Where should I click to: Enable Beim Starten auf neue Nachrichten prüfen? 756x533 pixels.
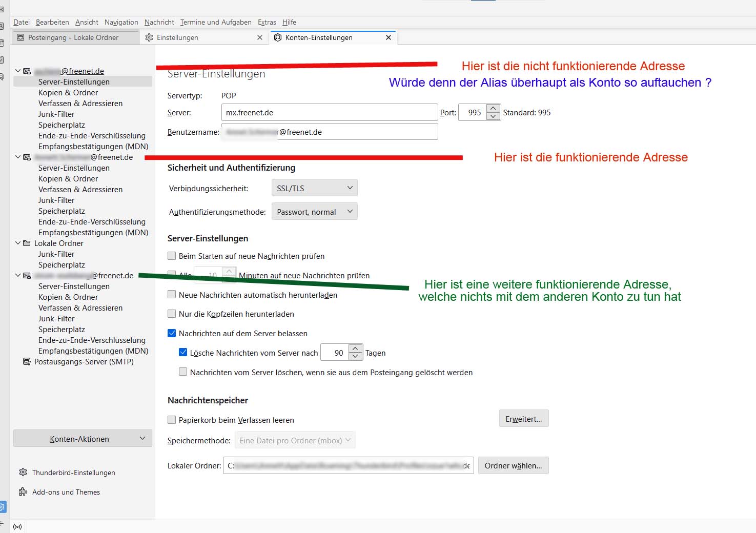[x=172, y=256]
